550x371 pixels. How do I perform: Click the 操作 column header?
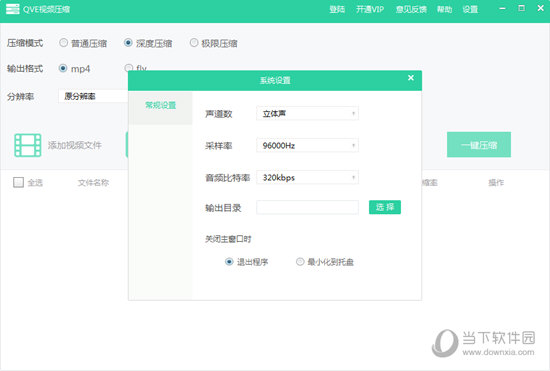pos(496,183)
